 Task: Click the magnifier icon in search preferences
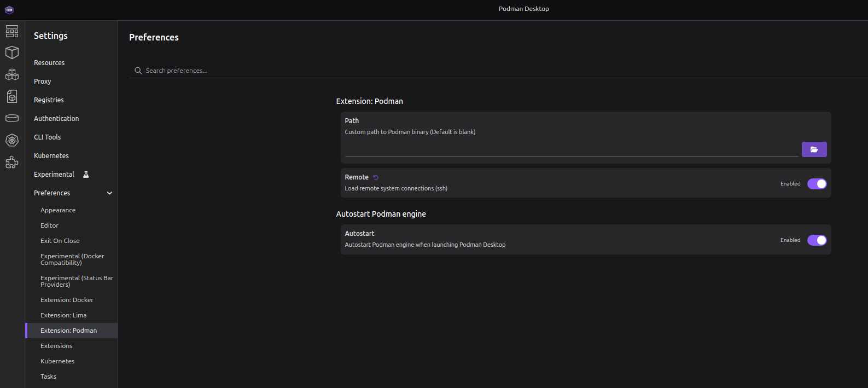[x=138, y=71]
